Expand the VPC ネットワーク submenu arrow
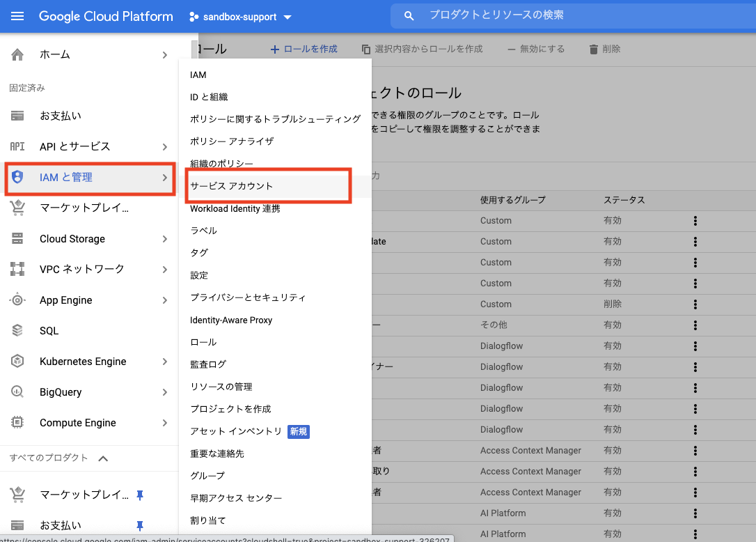This screenshot has width=756, height=542. point(165,270)
